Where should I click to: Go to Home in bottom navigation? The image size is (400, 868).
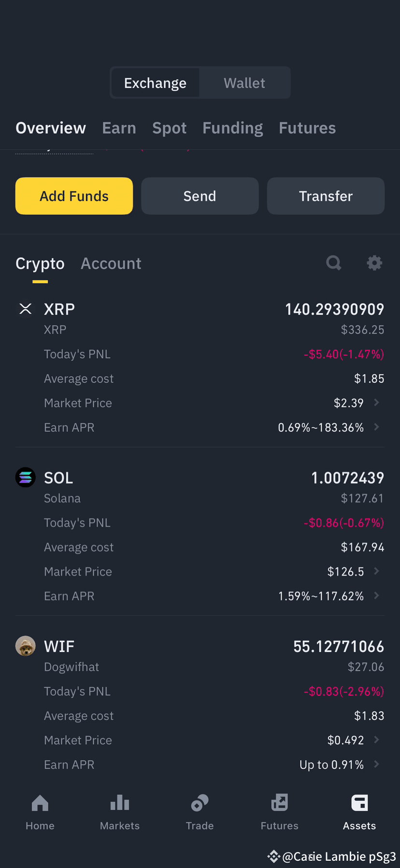coord(40,812)
